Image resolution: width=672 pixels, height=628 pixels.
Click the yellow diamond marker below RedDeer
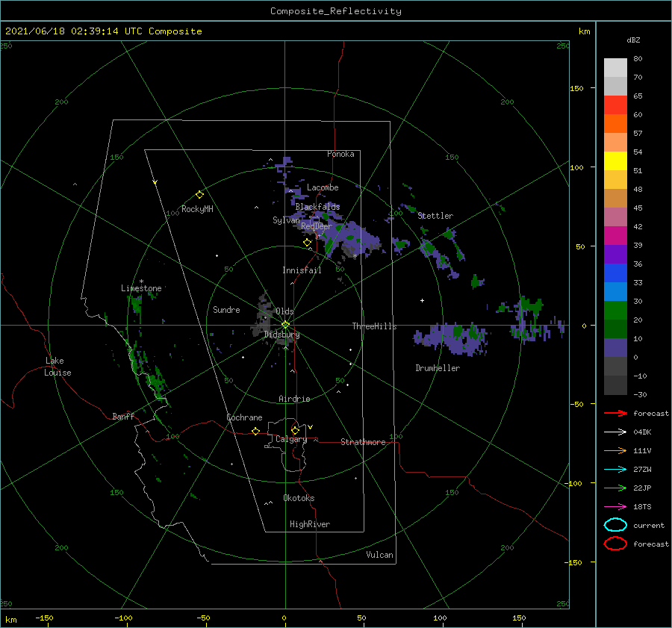tap(307, 243)
